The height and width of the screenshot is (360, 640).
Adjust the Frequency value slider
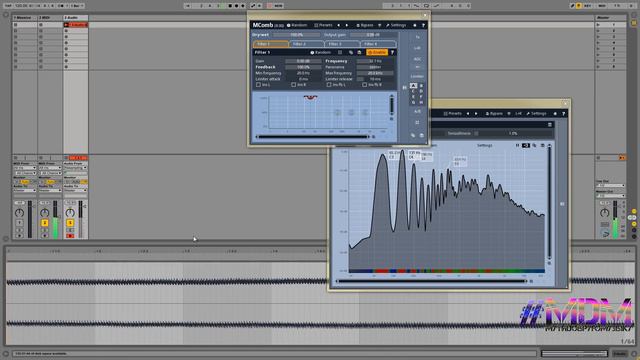(x=375, y=61)
